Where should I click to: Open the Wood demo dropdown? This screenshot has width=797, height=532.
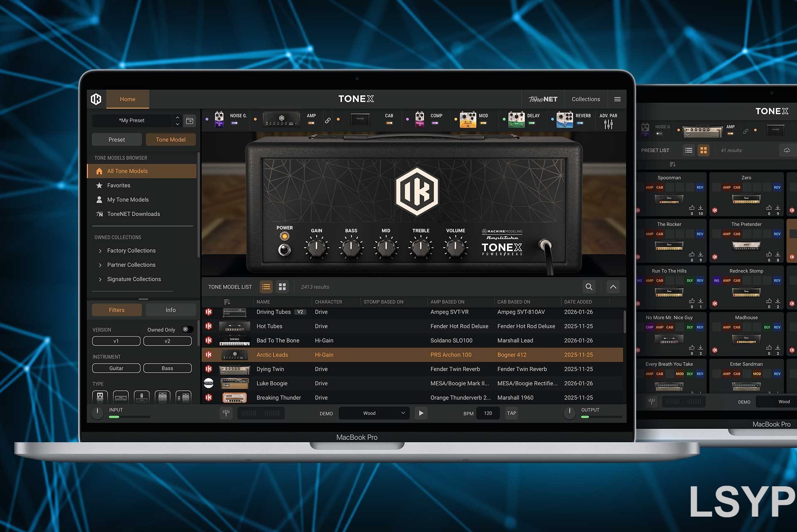[x=374, y=413]
